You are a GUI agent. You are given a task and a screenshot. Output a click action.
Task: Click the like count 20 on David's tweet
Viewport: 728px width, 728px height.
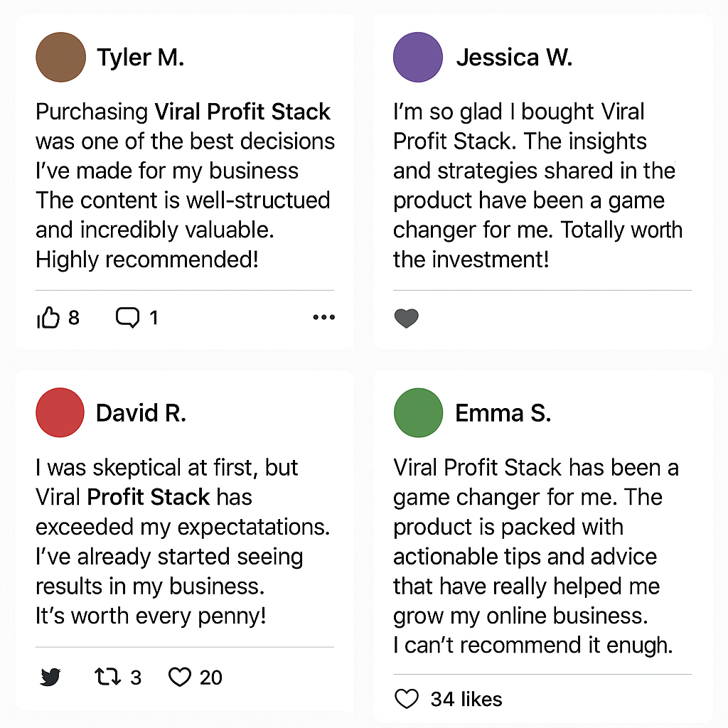point(210,678)
